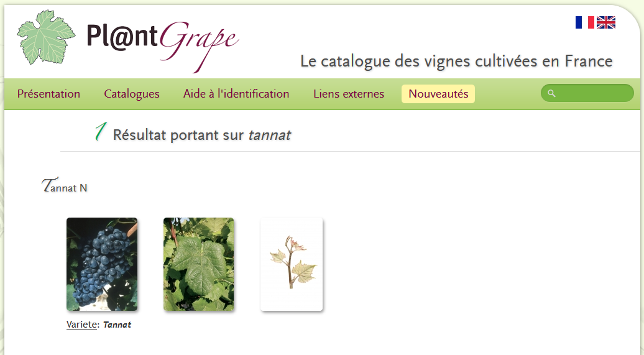
Task: Switch the site language to French flag
Action: tap(585, 22)
